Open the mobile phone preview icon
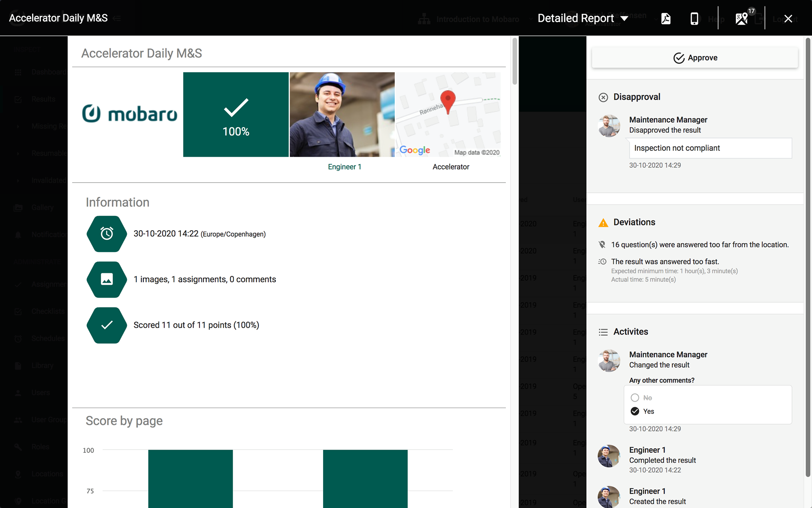This screenshot has height=508, width=812. coord(694,19)
